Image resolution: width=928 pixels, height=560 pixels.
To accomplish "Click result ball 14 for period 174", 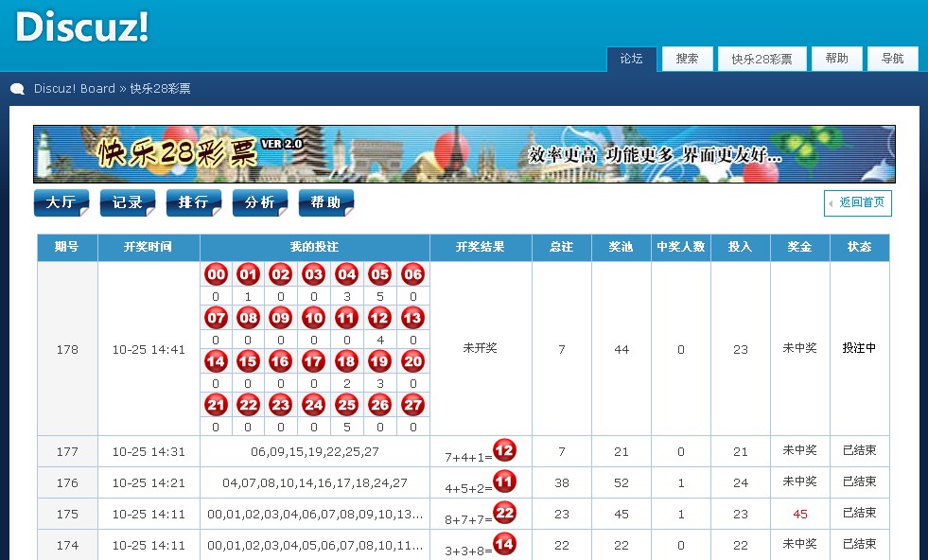I will point(504,544).
